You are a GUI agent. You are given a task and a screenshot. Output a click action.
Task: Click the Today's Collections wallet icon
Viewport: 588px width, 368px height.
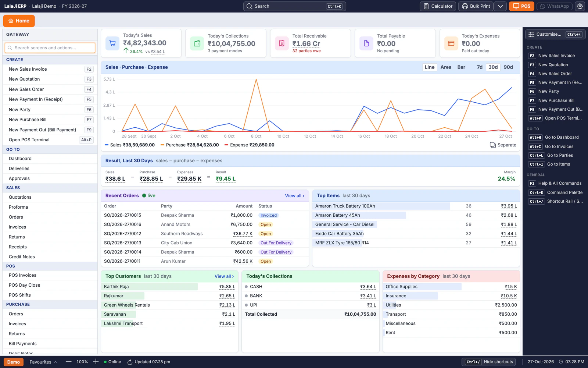point(197,43)
